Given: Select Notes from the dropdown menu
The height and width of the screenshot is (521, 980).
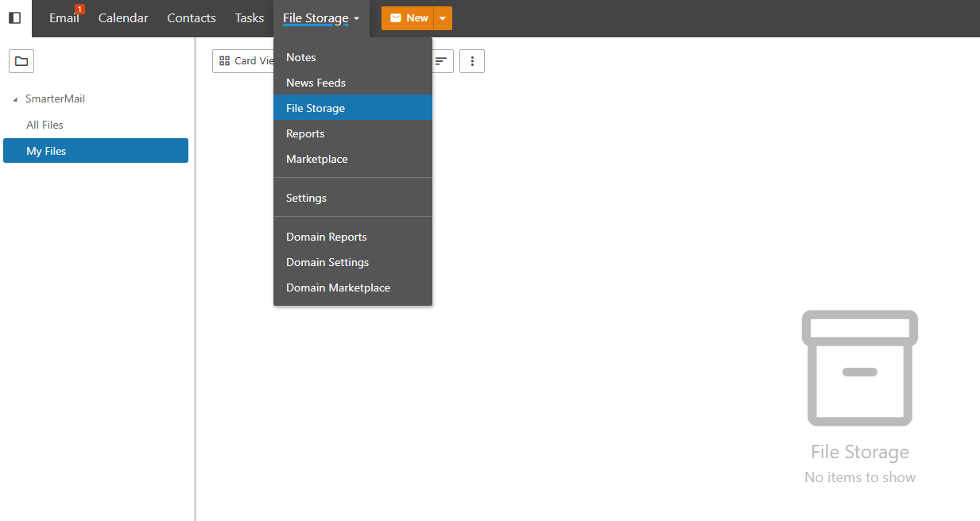Looking at the screenshot, I should [301, 57].
